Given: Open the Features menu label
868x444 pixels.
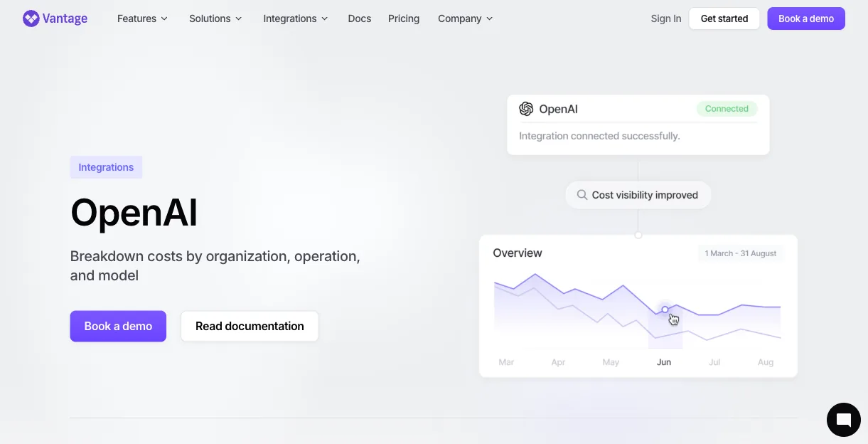Looking at the screenshot, I should [x=136, y=18].
